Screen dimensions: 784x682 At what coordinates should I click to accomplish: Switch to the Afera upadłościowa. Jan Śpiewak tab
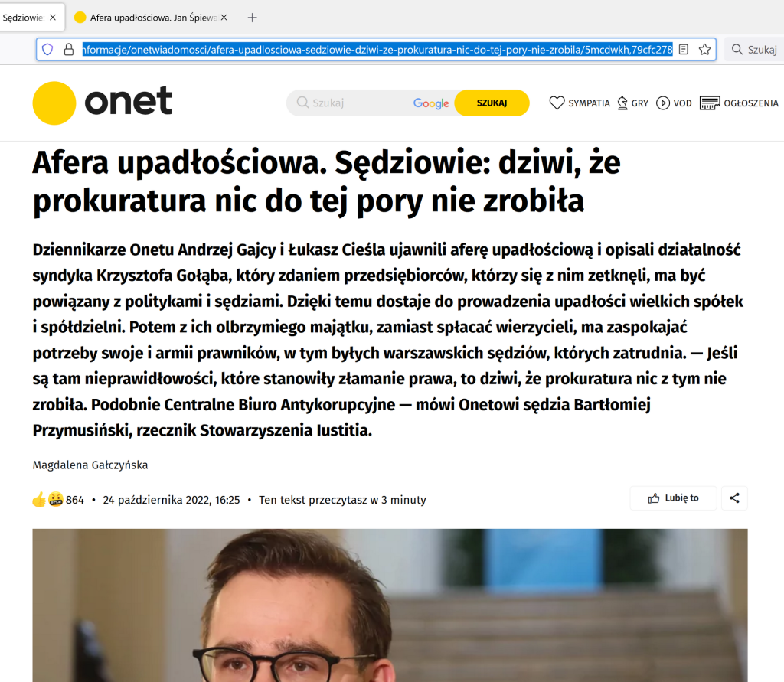(148, 18)
